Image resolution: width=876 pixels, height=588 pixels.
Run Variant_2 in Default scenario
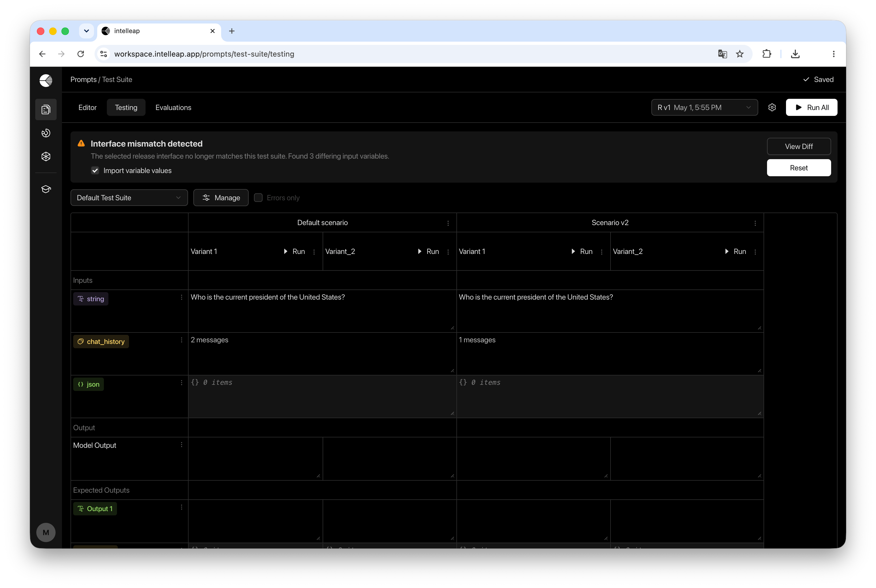coord(428,252)
